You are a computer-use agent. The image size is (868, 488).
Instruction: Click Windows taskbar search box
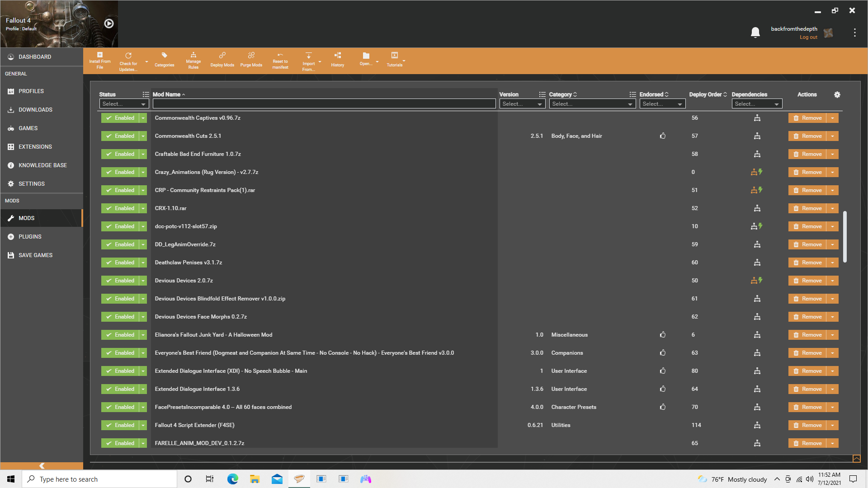(x=99, y=479)
